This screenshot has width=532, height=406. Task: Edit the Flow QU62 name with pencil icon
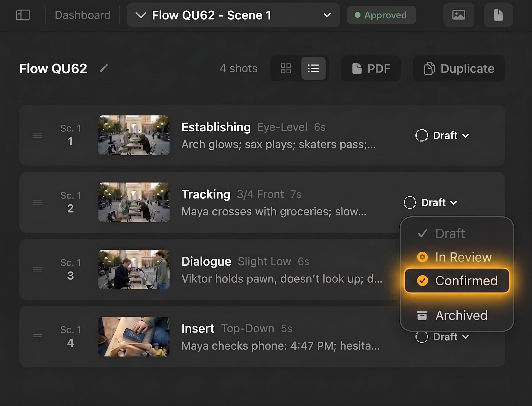click(x=104, y=68)
